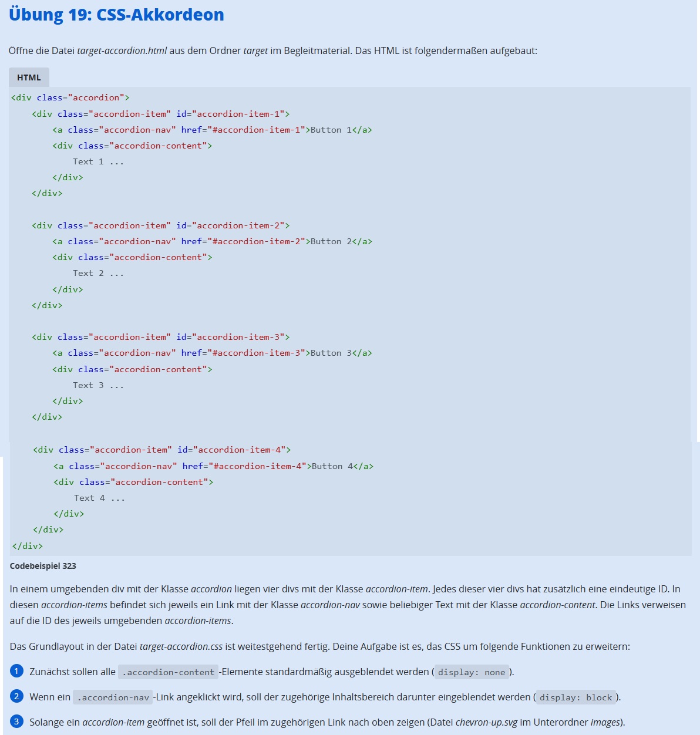Image resolution: width=700 pixels, height=735 pixels.
Task: Click the numbered step 3 circle icon
Action: point(16,721)
